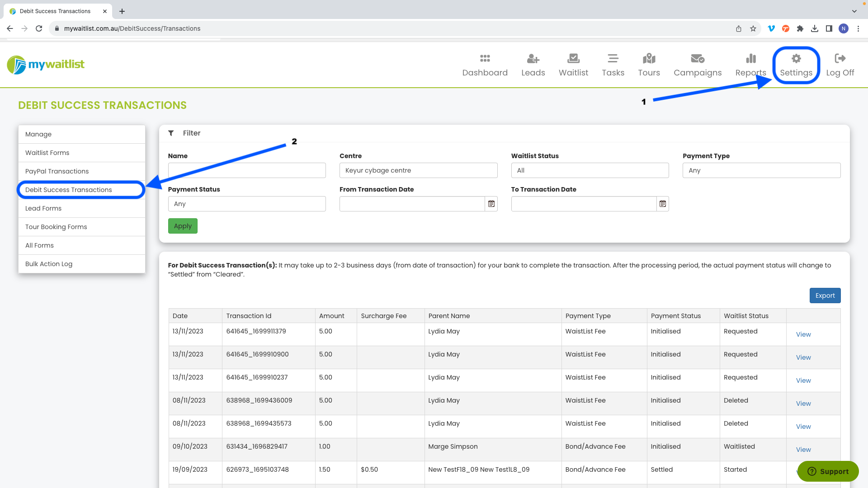Image resolution: width=868 pixels, height=488 pixels.
Task: Click the Vimeo extension icon
Action: pos(771,28)
